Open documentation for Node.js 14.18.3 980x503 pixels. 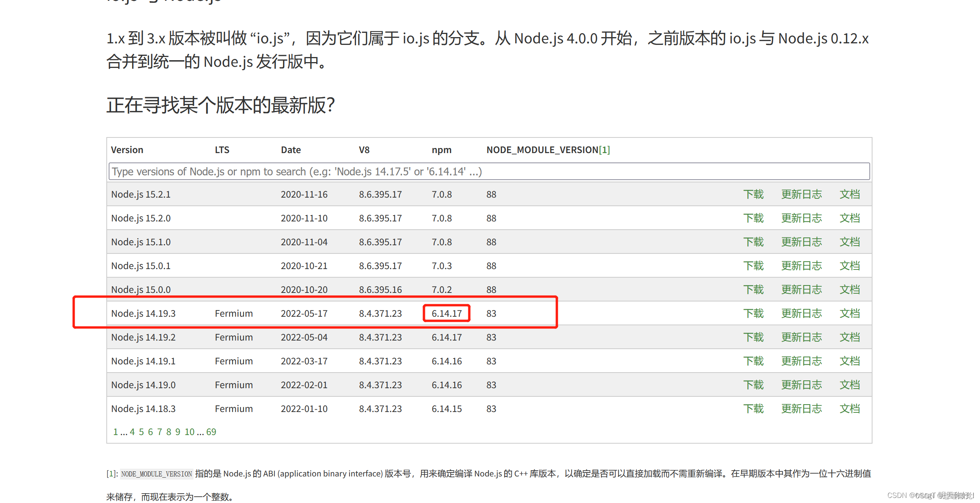pos(849,409)
